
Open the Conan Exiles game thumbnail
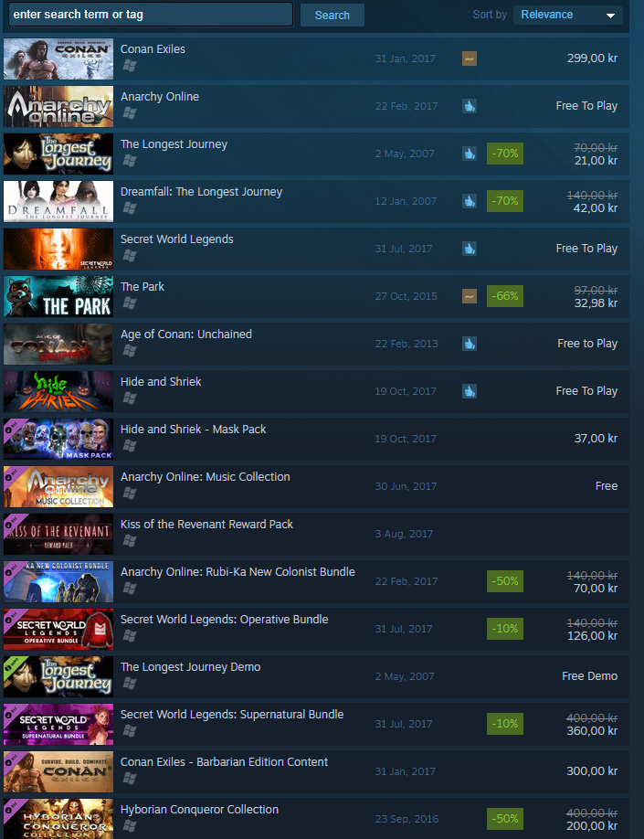58,58
